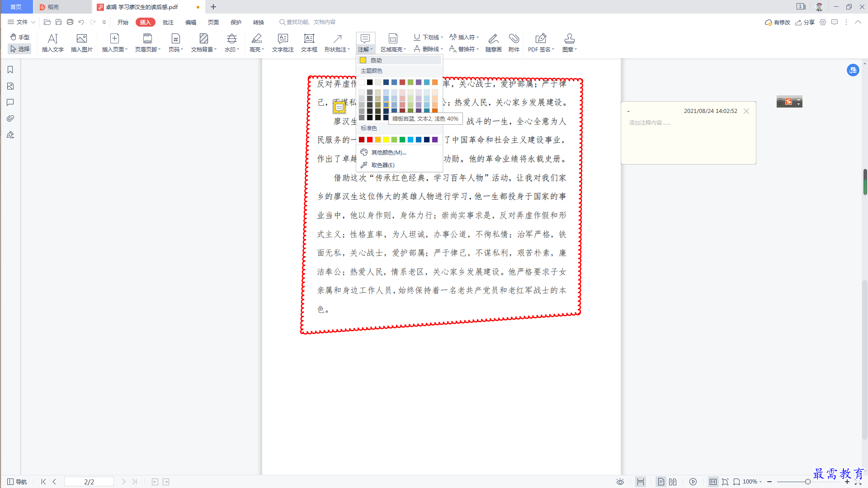The image size is (868, 488).
Task: Select the Hand (手型) tool
Action: pos(20,37)
